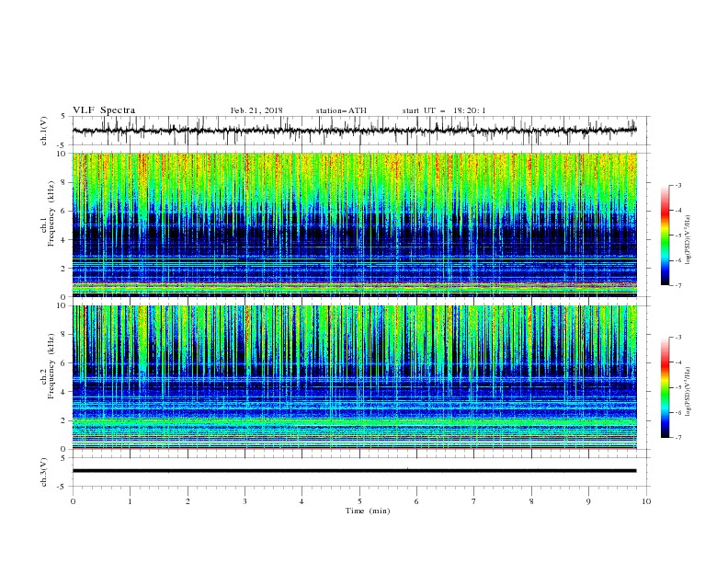Click the time axis tick label '0'

73,501
